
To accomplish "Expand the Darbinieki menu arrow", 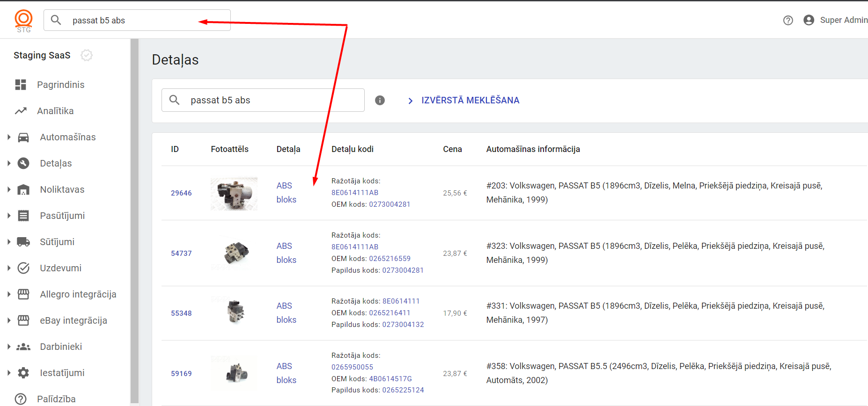I will click(8, 347).
